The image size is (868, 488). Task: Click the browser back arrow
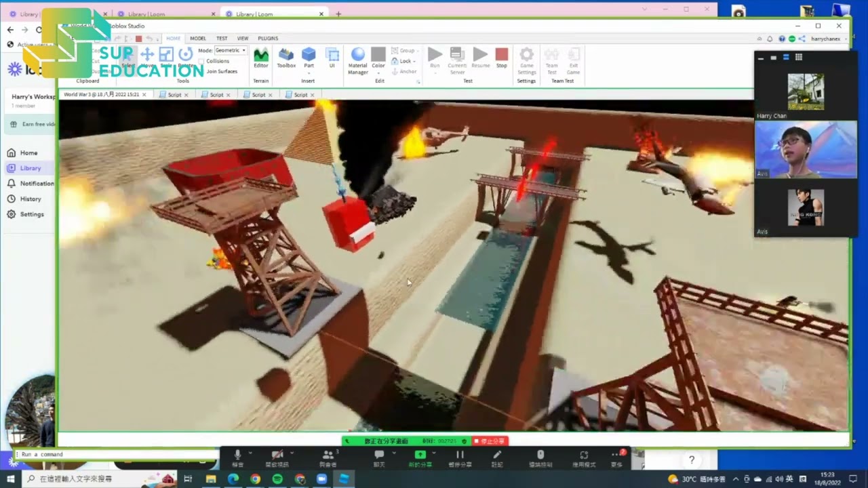(10, 30)
